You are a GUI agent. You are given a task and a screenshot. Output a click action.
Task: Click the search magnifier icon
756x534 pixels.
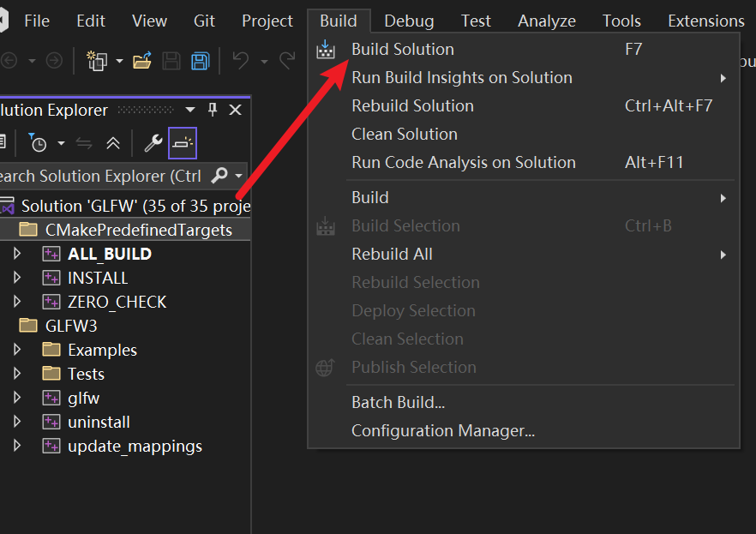point(219,176)
